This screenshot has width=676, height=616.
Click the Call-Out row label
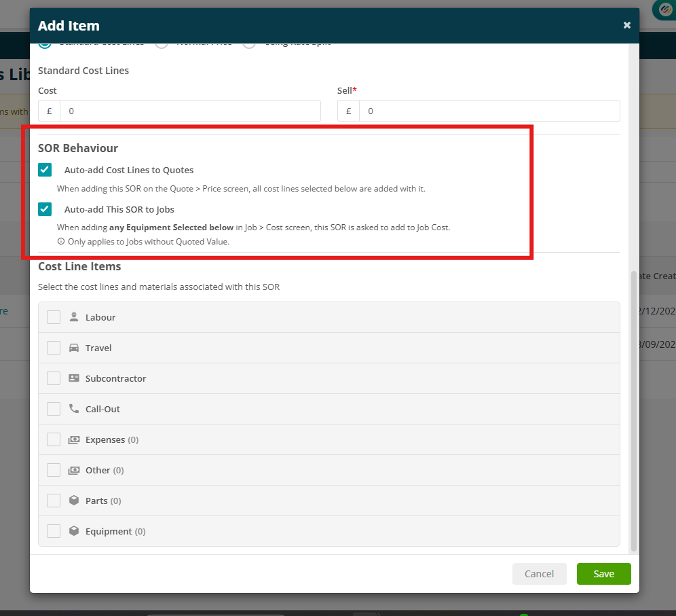(102, 410)
